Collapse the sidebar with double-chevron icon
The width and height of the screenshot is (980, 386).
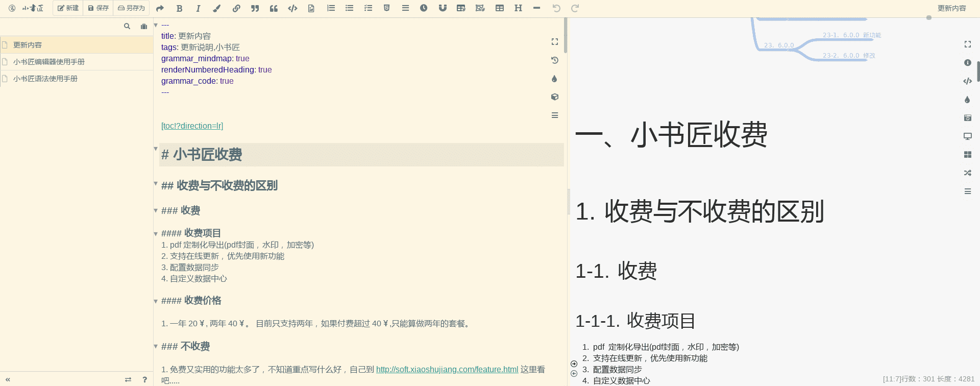click(8, 379)
